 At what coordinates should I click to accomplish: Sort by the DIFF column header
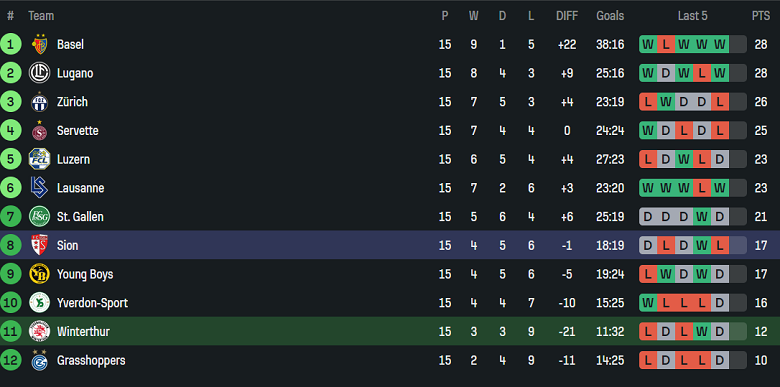click(567, 16)
